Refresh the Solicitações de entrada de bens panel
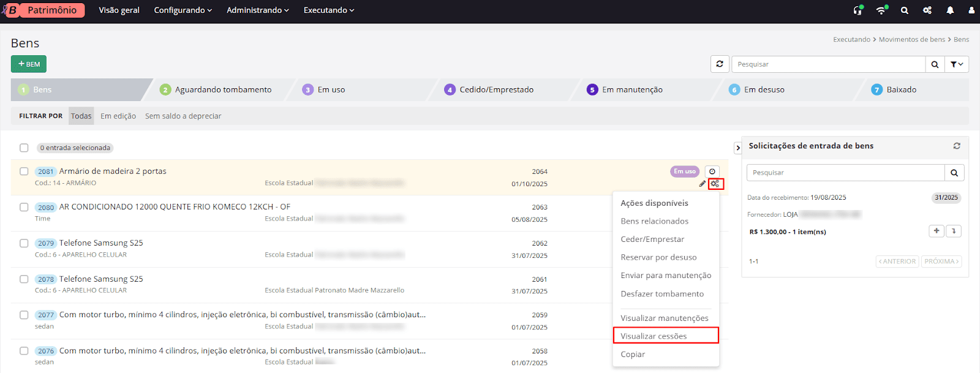 957,146
